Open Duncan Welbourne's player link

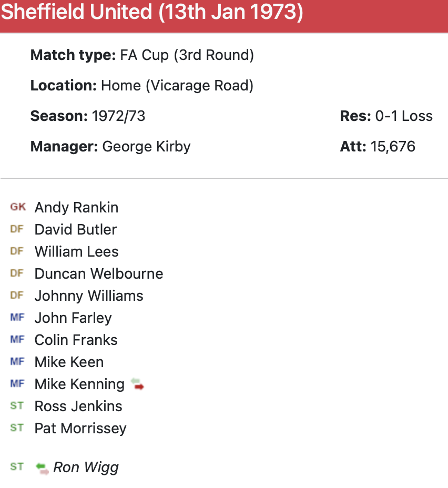99,274
